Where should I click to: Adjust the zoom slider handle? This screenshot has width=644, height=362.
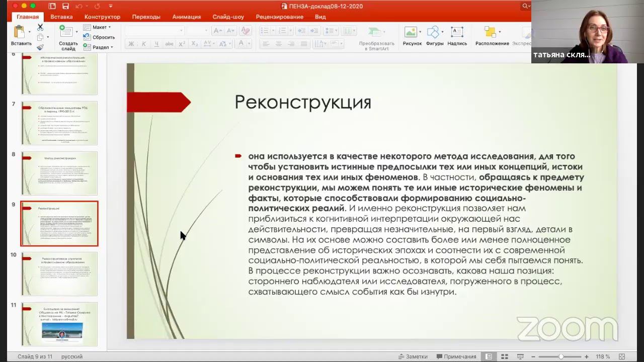tap(561, 356)
